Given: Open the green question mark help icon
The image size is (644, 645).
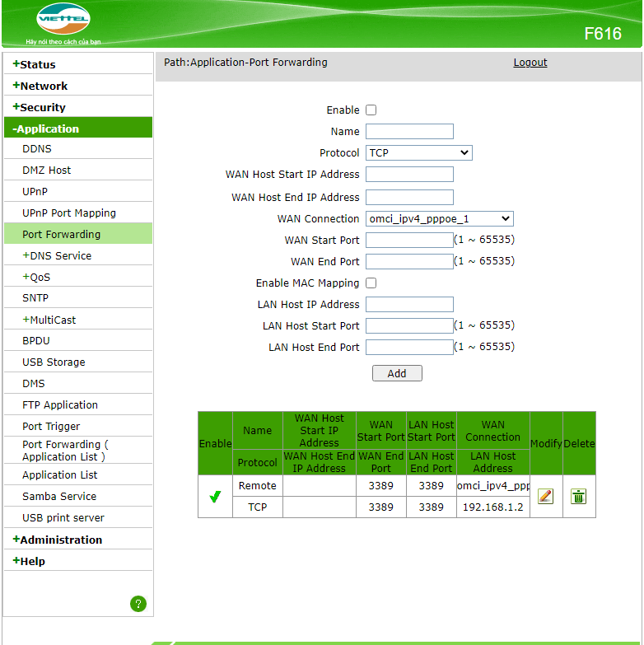Looking at the screenshot, I should click(138, 604).
